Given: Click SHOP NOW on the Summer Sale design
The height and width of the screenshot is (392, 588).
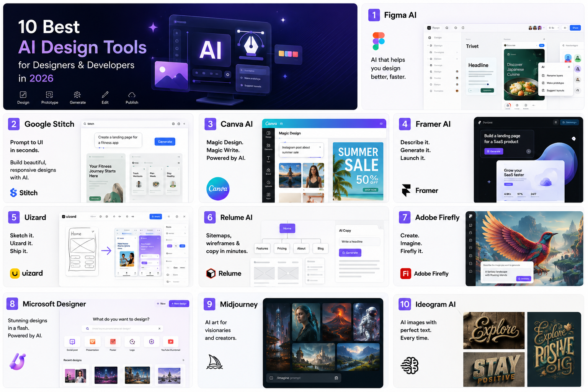Looking at the screenshot, I should (370, 190).
